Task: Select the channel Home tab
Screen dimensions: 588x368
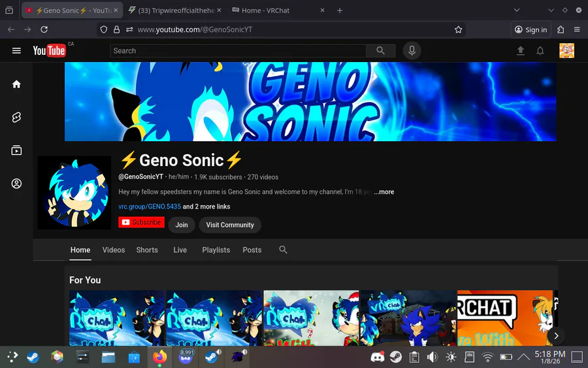Action: tap(80, 250)
